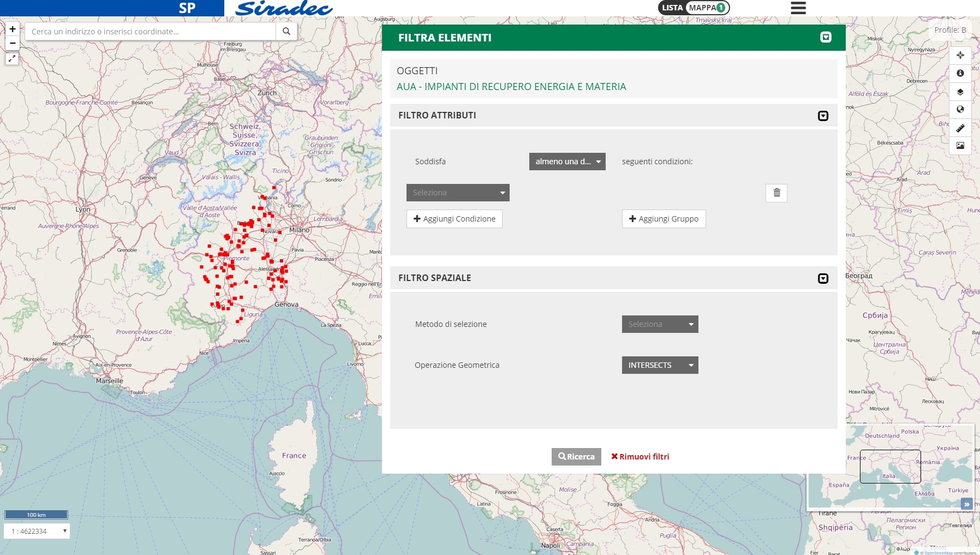The height and width of the screenshot is (555, 980).
Task: Click Rimuovi filtri link
Action: pyautogui.click(x=640, y=457)
